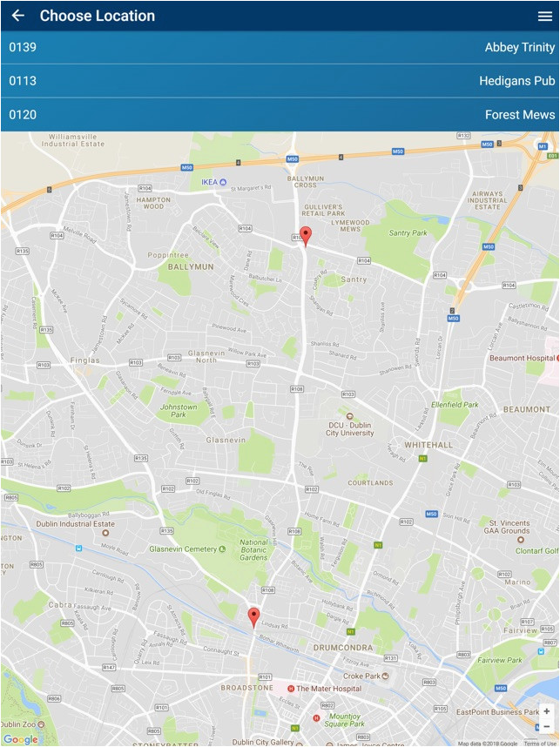
Task: Click the BALLYMUN area label
Action: coord(191,266)
